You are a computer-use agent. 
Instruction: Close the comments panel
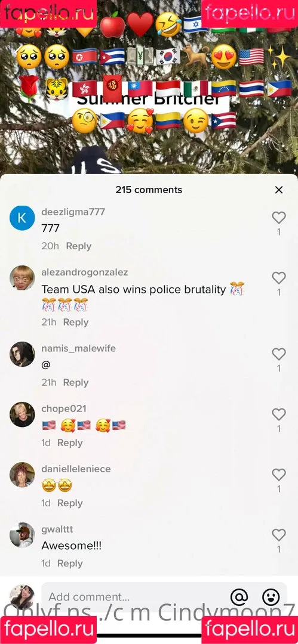point(279,190)
